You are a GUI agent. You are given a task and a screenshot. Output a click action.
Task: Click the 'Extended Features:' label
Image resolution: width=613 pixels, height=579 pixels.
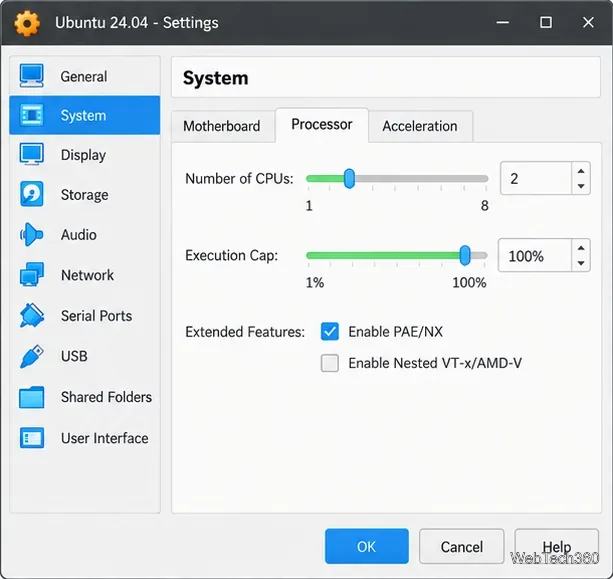245,332
